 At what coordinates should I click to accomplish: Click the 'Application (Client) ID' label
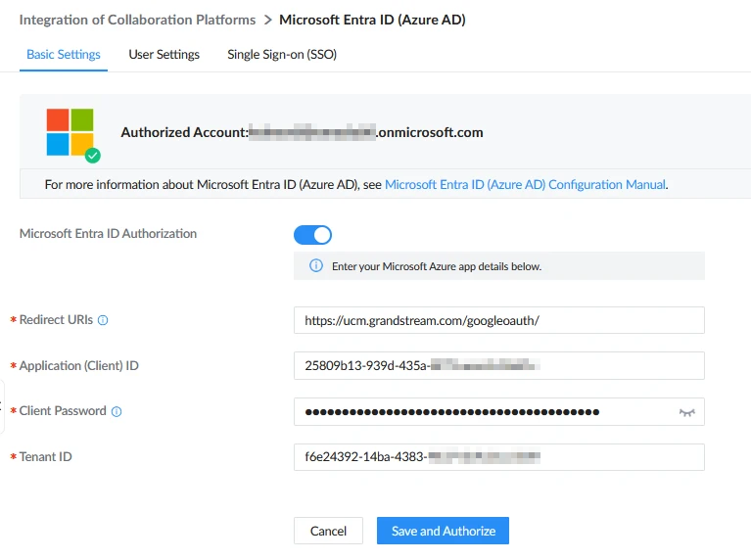(79, 365)
